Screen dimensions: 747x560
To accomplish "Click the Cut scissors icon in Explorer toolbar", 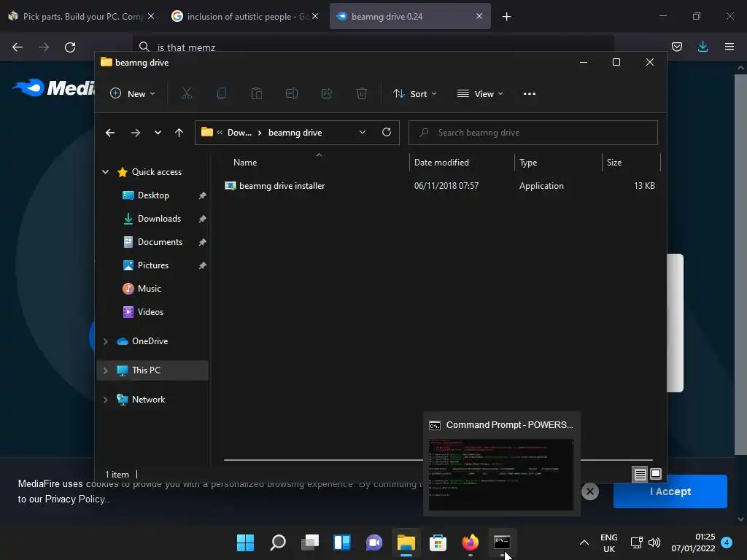I will (x=187, y=94).
